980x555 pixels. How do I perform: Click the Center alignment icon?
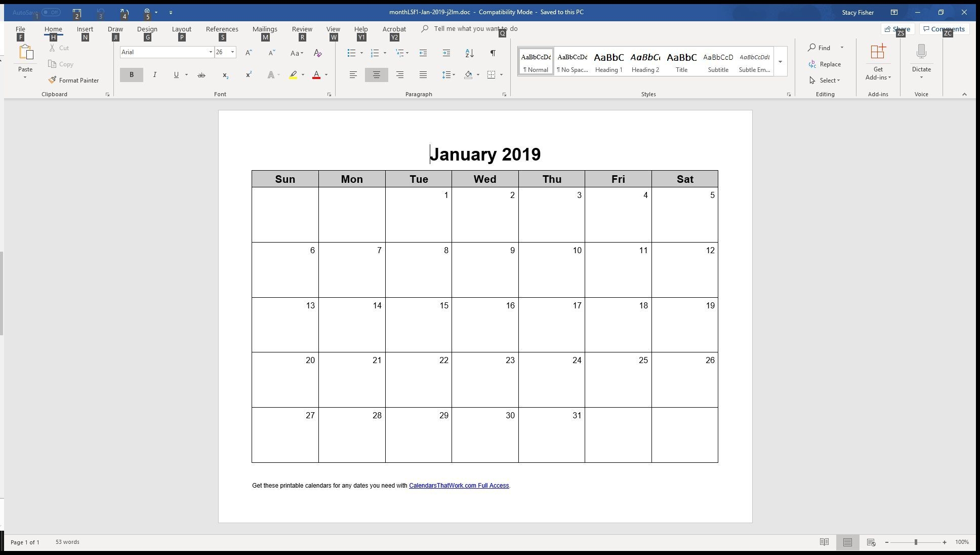(x=376, y=75)
